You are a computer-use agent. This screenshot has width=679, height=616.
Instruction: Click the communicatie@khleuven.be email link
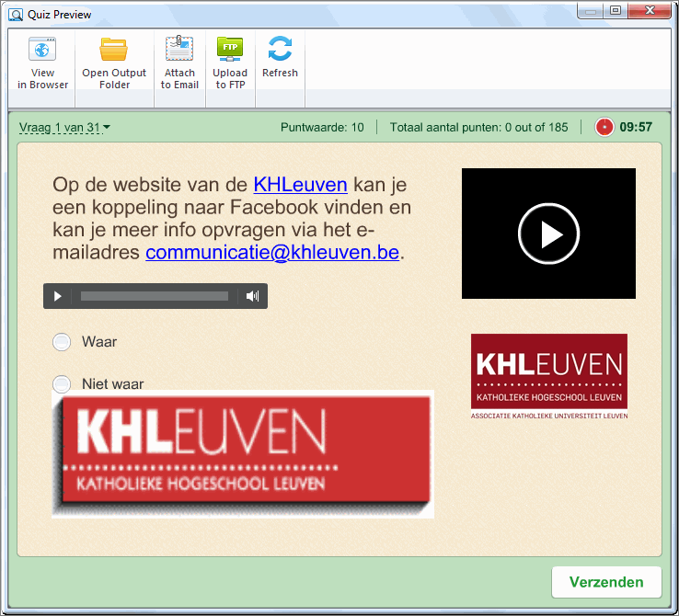(x=272, y=252)
